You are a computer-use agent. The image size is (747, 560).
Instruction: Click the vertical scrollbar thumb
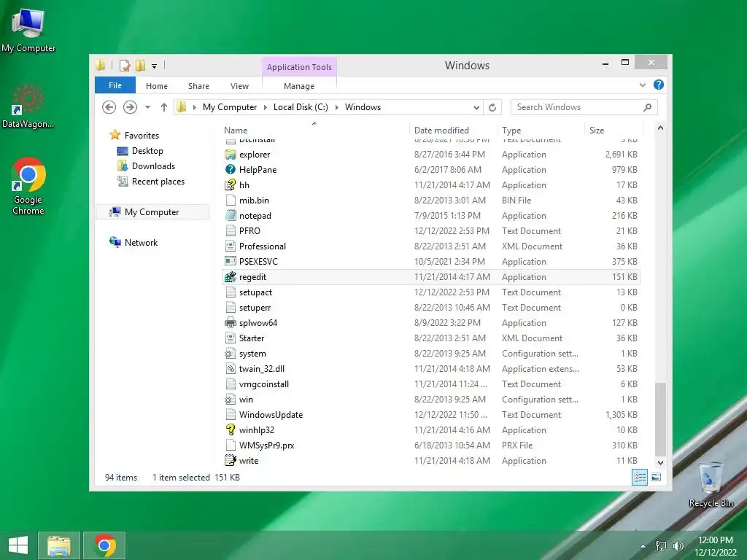pos(660,419)
